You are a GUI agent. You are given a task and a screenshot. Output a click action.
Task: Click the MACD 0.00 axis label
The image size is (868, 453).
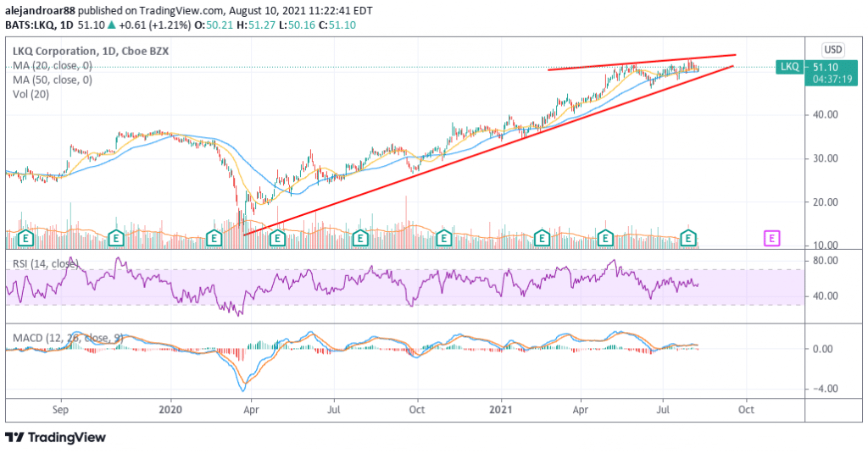coord(823,349)
